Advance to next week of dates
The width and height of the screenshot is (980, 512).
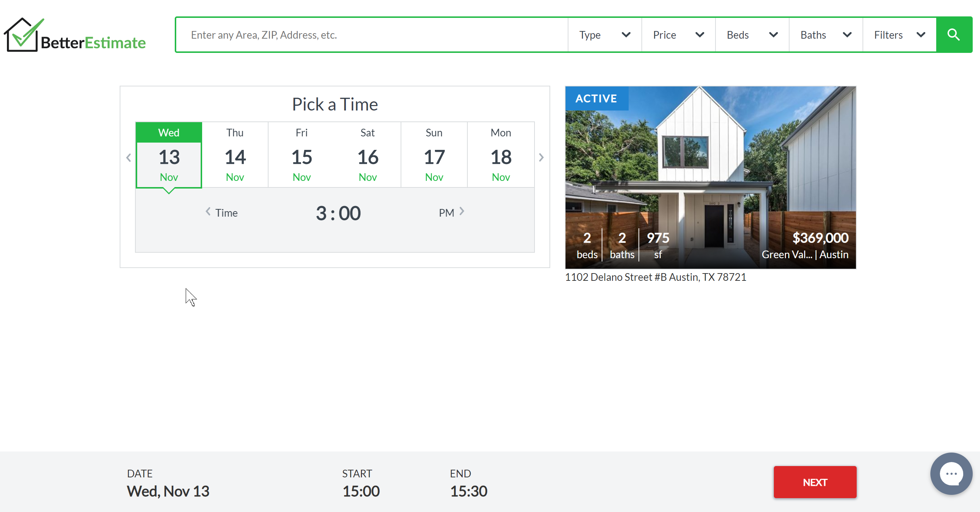click(x=541, y=158)
